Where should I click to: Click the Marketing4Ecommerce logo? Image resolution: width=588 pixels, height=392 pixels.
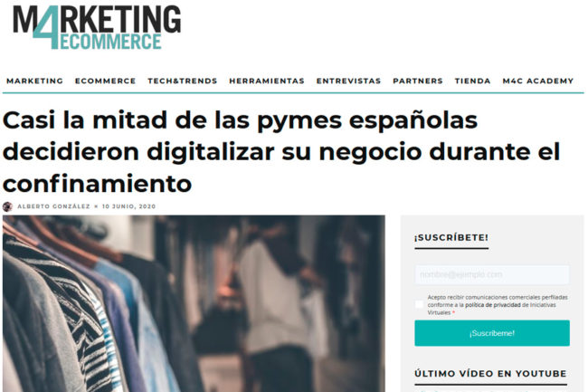click(97, 27)
